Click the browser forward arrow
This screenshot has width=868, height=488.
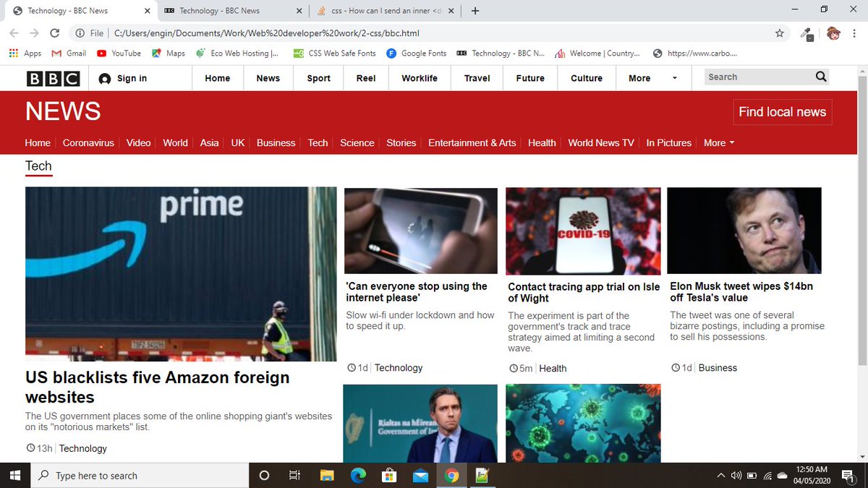pos(34,33)
